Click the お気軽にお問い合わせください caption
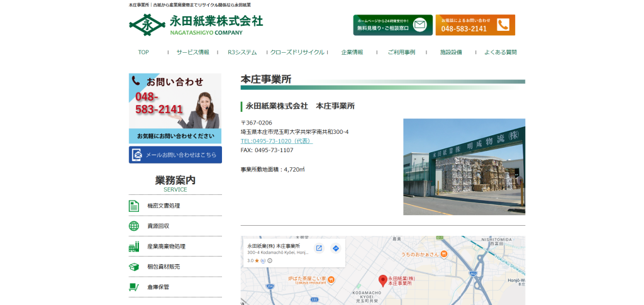Viewport: 644px width, 305px height. [175, 136]
